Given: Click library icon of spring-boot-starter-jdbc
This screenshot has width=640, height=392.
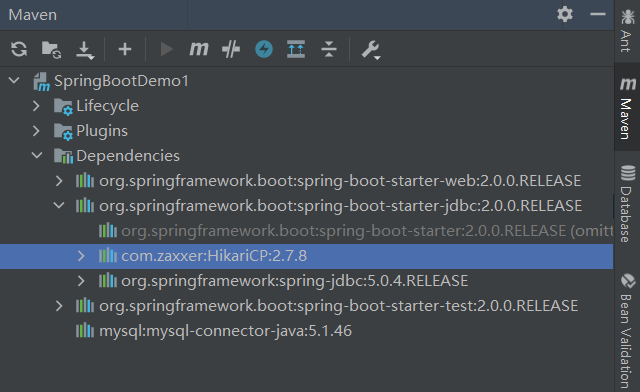Looking at the screenshot, I should pyautogui.click(x=85, y=205).
